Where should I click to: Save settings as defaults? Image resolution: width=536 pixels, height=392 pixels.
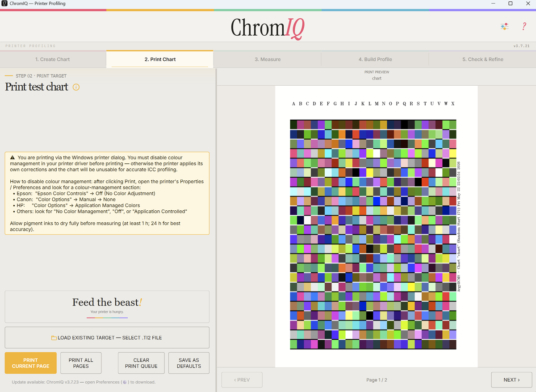click(189, 363)
